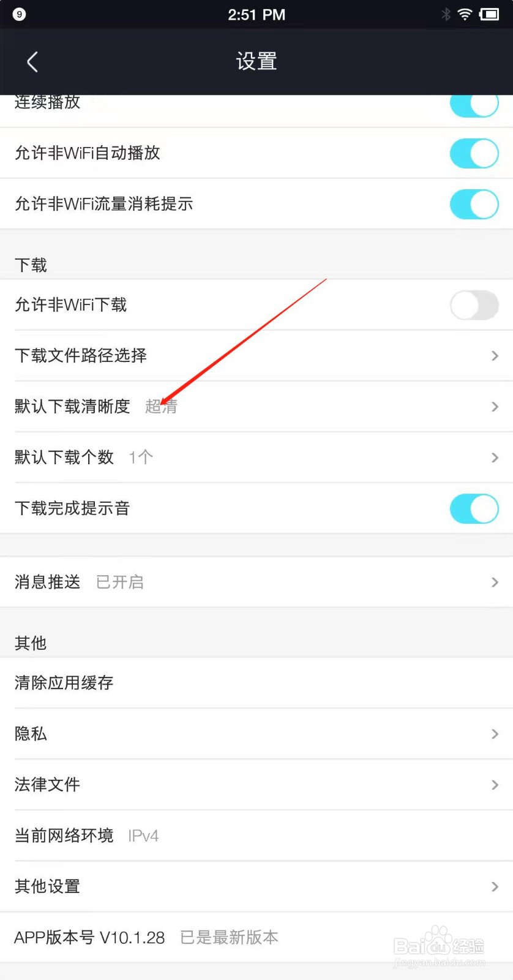513x980 pixels.
Task: Open 下载文件路径选择 chevron
Action: (x=495, y=356)
